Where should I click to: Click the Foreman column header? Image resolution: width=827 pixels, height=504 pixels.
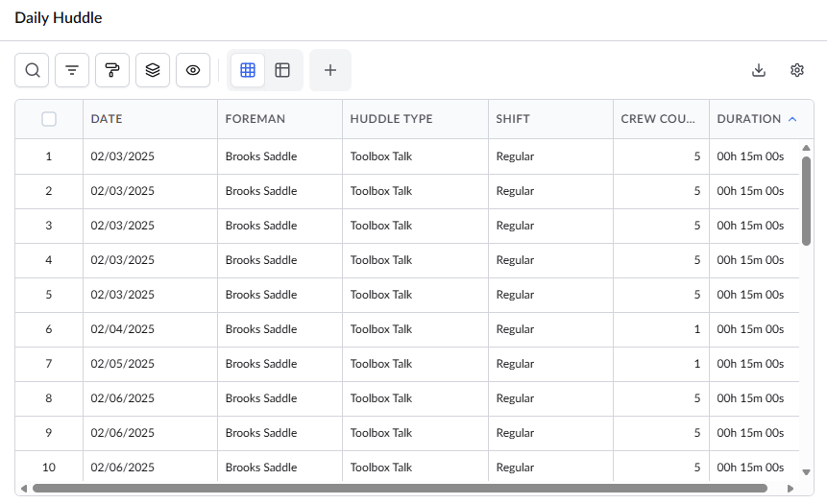click(x=280, y=119)
